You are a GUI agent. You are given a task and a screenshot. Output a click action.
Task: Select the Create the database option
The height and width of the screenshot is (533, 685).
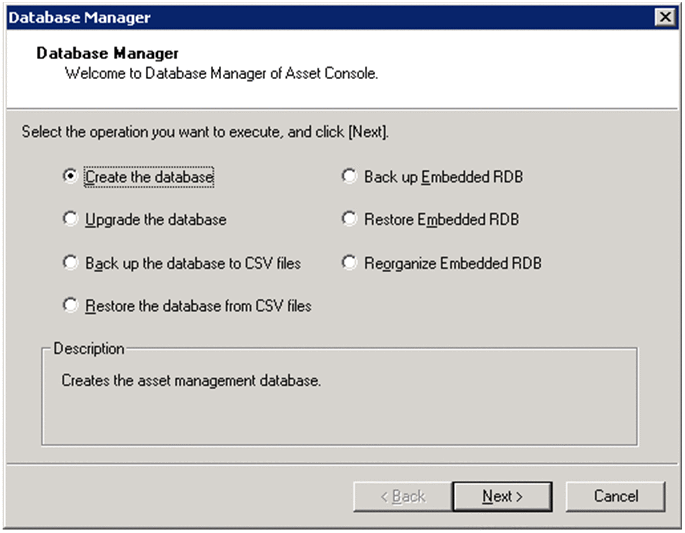tap(149, 177)
